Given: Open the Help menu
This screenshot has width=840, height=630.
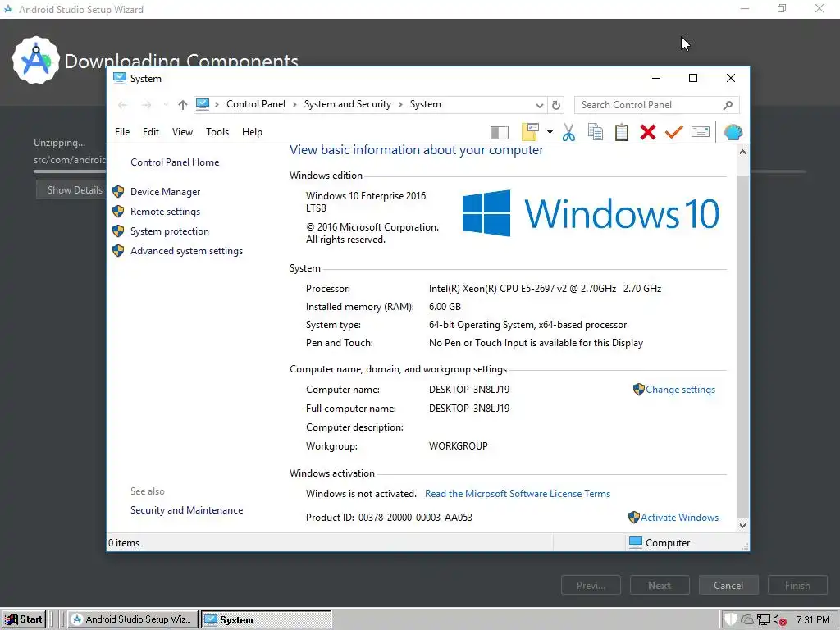Looking at the screenshot, I should click(252, 132).
